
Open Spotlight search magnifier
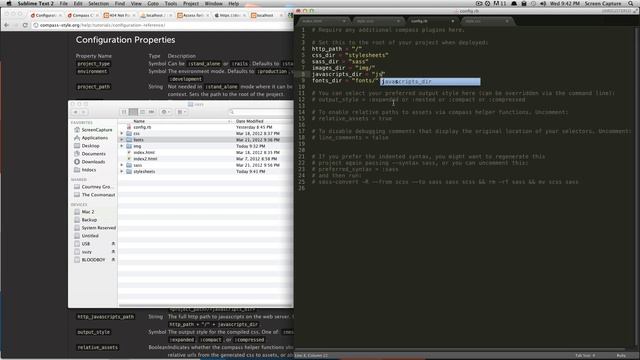pyautogui.click(x=631, y=3)
